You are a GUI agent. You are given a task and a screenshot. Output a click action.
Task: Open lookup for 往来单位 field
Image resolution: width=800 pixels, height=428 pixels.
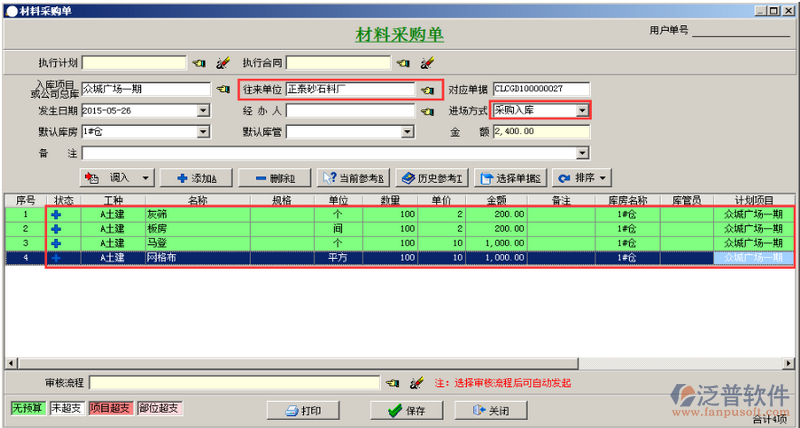click(x=427, y=90)
